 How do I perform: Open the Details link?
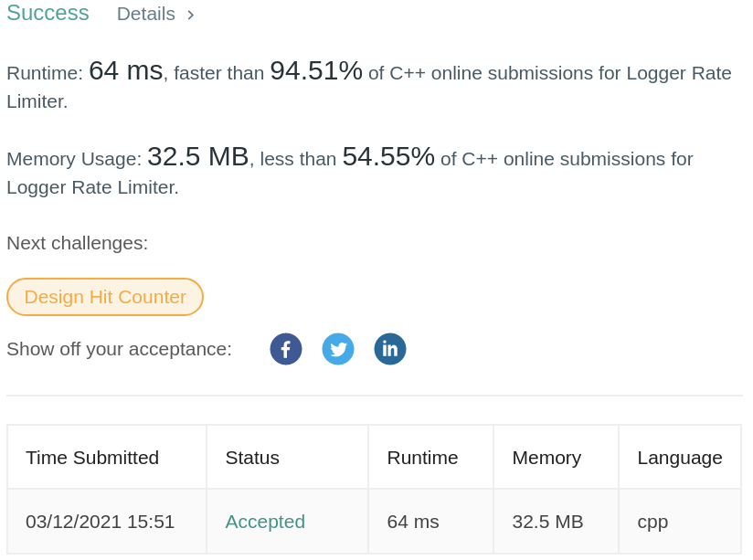(146, 14)
